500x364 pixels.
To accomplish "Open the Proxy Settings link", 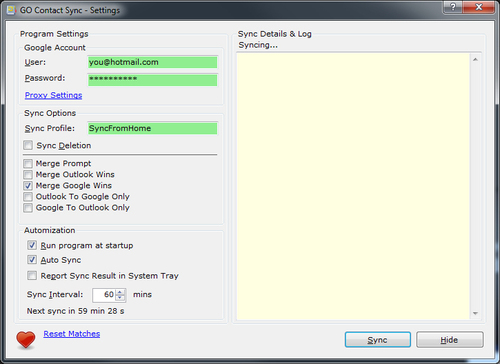I will coord(53,95).
